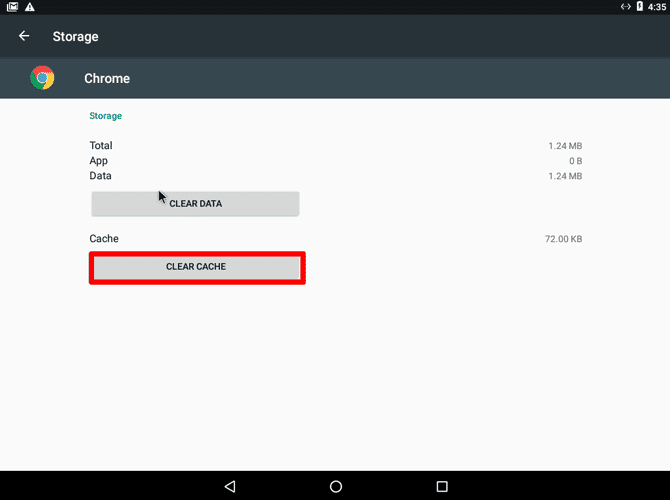Viewport: 670px width, 500px height.
Task: Tap the CLEAR CACHE button
Action: point(197,267)
